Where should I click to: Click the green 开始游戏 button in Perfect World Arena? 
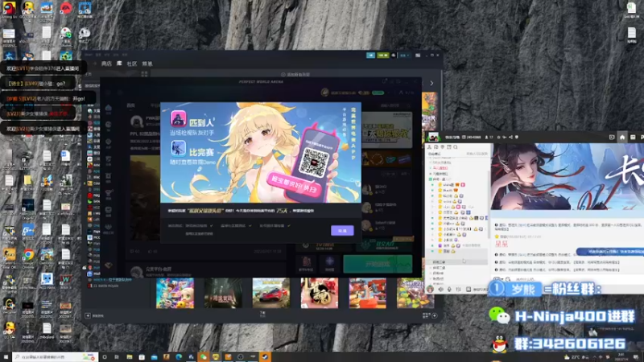378,264
